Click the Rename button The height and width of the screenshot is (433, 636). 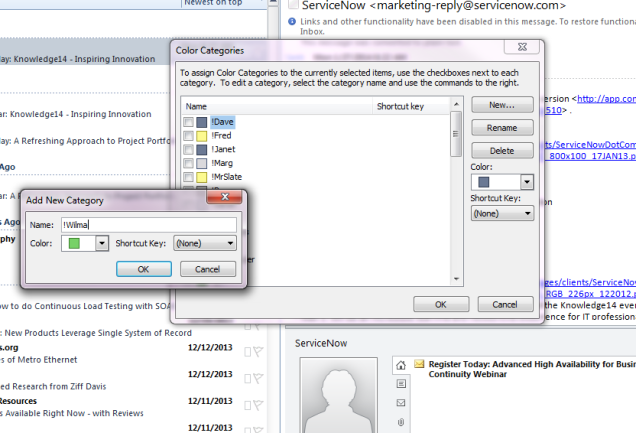pyautogui.click(x=502, y=128)
